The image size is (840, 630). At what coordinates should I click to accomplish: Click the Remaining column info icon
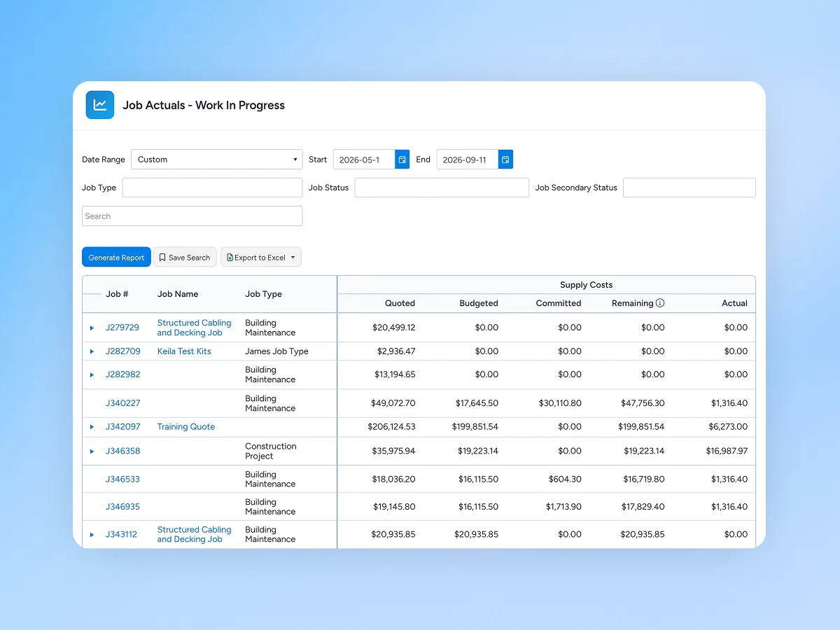pos(660,303)
